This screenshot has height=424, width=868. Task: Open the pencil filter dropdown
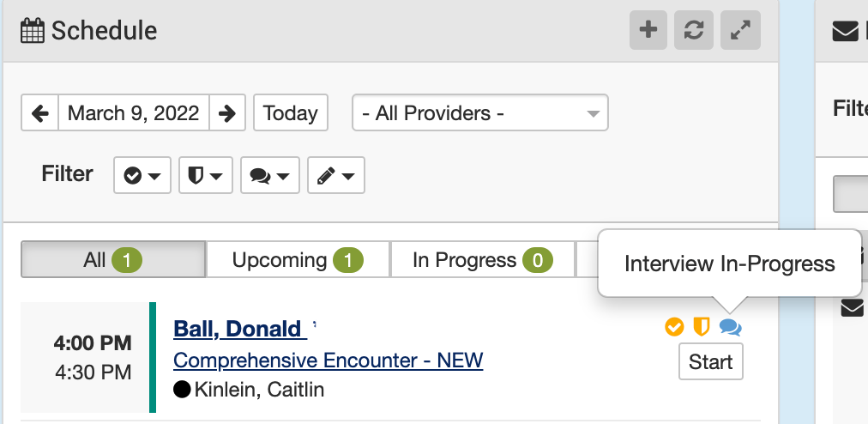(x=336, y=175)
